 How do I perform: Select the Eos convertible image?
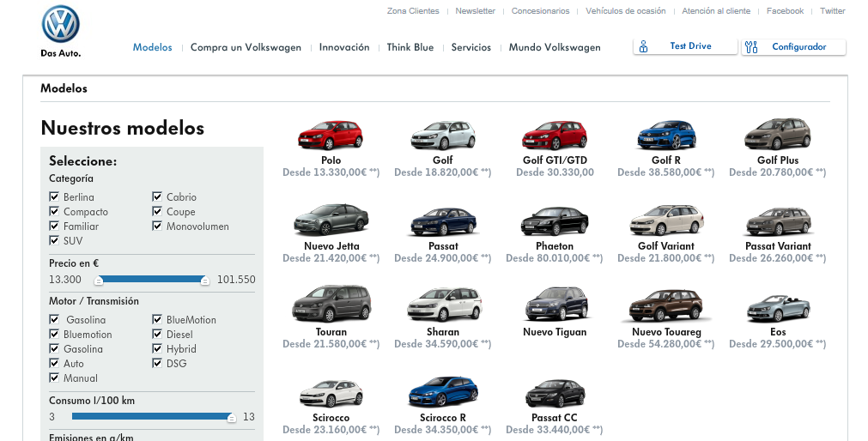779,308
